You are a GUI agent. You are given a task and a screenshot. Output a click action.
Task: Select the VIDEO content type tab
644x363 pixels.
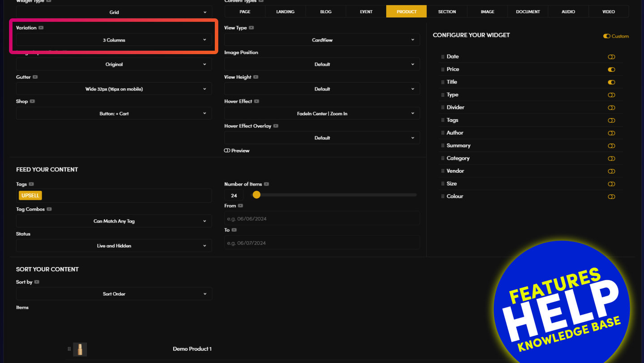[x=608, y=12]
